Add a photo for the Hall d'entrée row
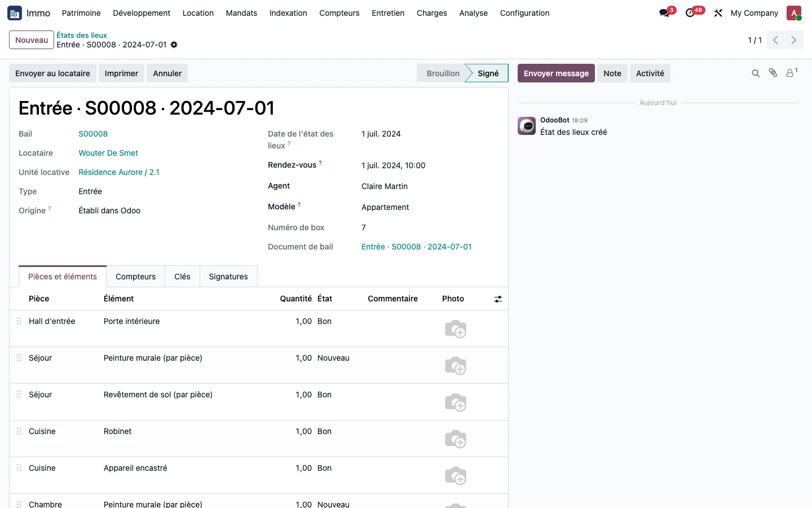The height and width of the screenshot is (508, 812). tap(456, 329)
